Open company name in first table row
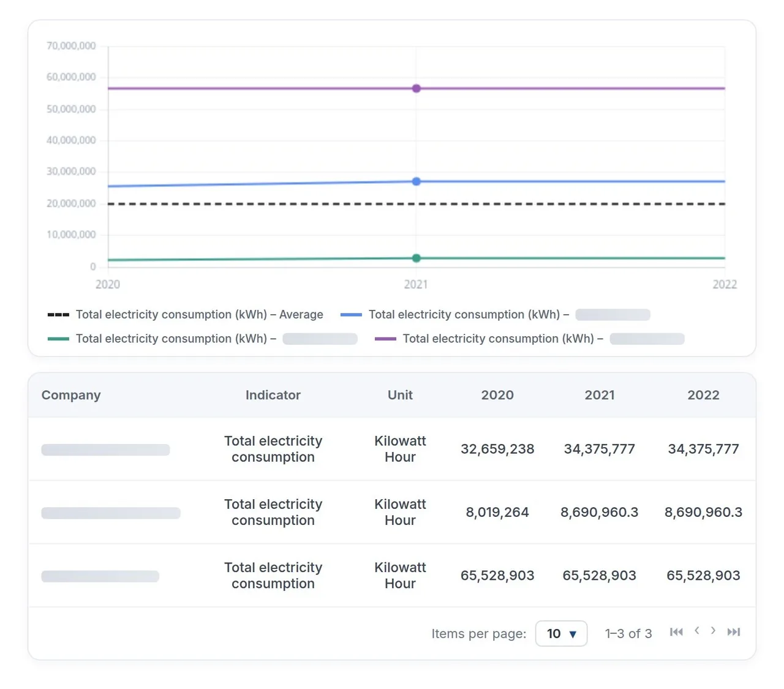This screenshot has height=689, width=784. [x=105, y=450]
